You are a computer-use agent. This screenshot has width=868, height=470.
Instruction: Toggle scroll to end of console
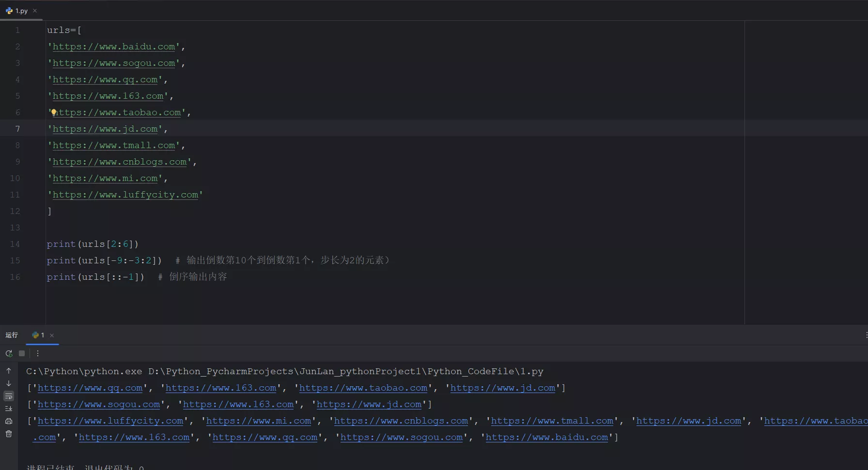tap(9, 409)
